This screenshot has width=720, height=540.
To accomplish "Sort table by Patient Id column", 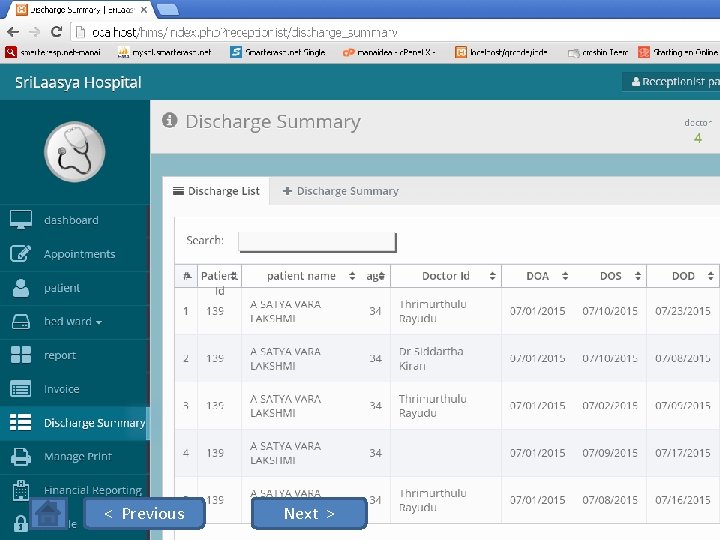I will pos(219,276).
